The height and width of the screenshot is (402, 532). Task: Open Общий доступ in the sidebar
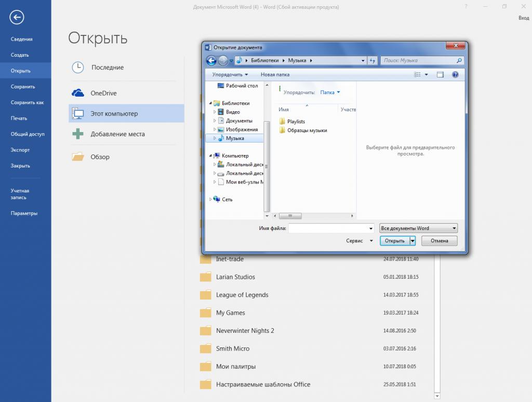click(x=28, y=134)
